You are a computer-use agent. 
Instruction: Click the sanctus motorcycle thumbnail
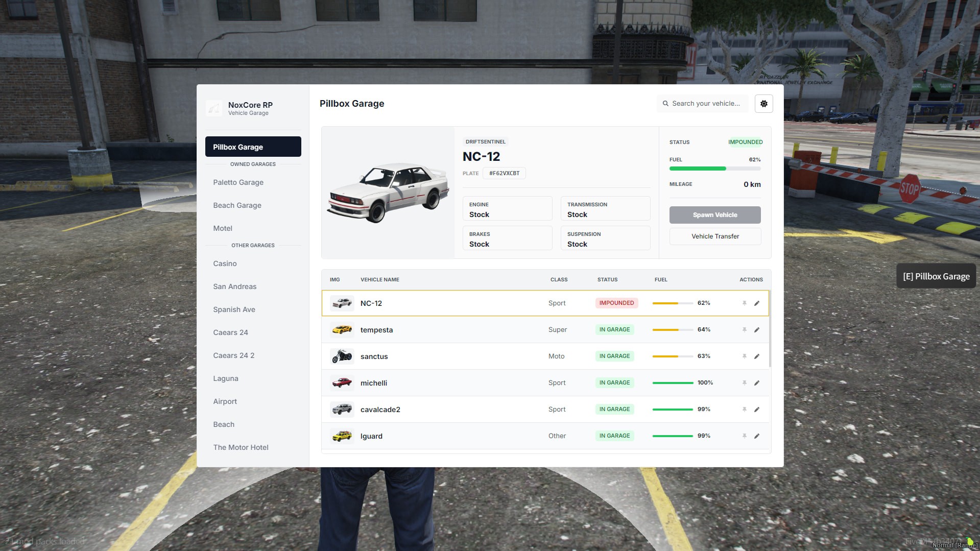[x=342, y=356]
